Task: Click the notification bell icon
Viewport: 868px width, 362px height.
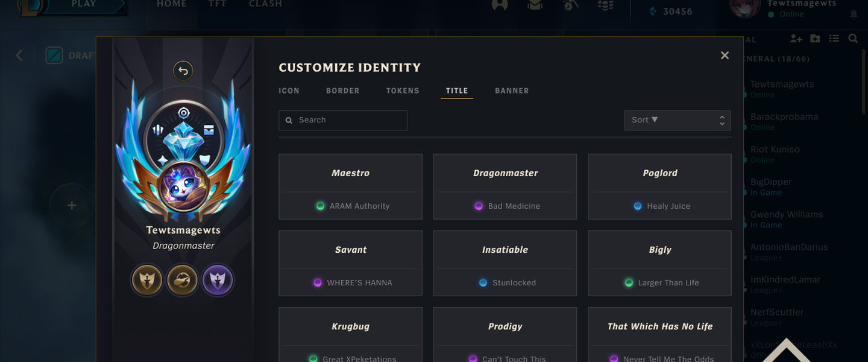Action: click(854, 15)
